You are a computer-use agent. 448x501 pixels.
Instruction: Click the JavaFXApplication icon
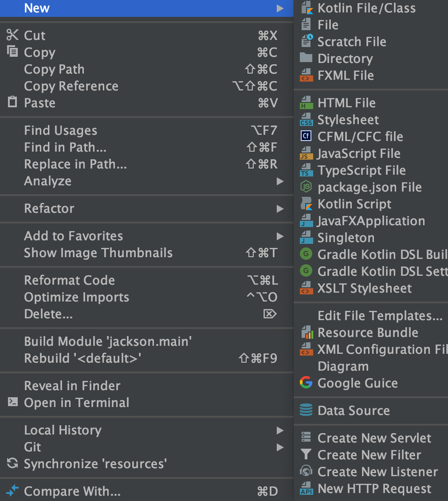click(x=307, y=220)
